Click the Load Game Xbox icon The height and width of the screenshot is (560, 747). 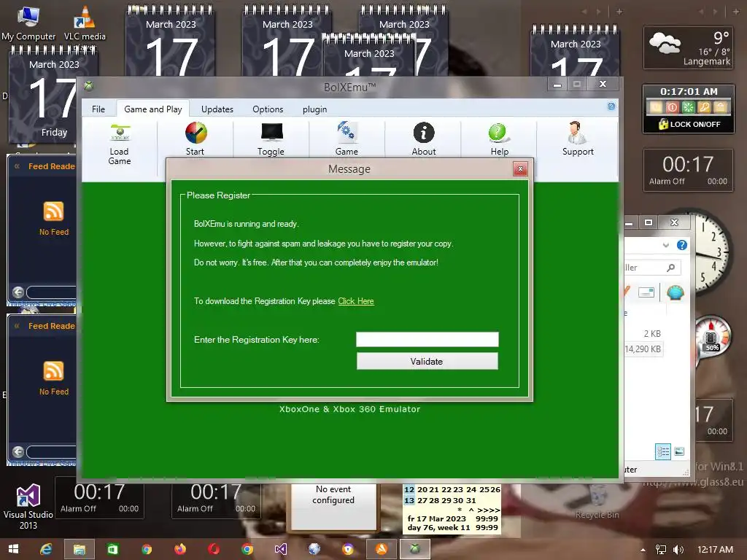click(x=120, y=133)
